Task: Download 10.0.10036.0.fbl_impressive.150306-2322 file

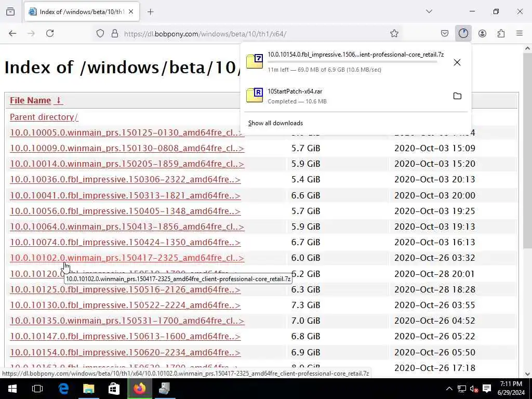Action: [125, 179]
